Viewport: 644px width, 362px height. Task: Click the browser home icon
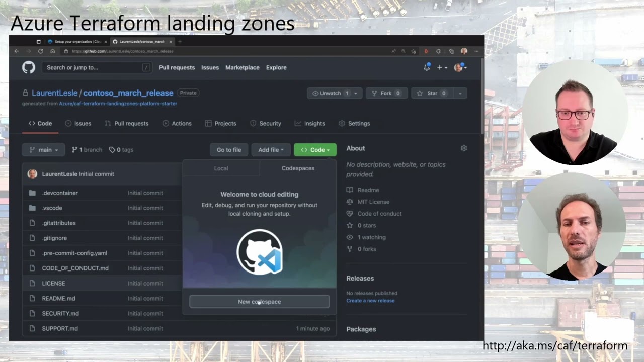click(53, 51)
